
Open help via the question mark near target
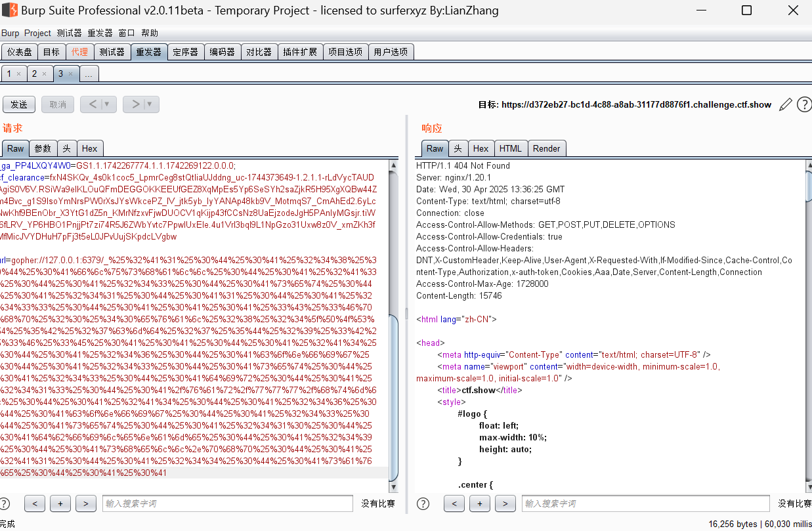click(x=804, y=104)
